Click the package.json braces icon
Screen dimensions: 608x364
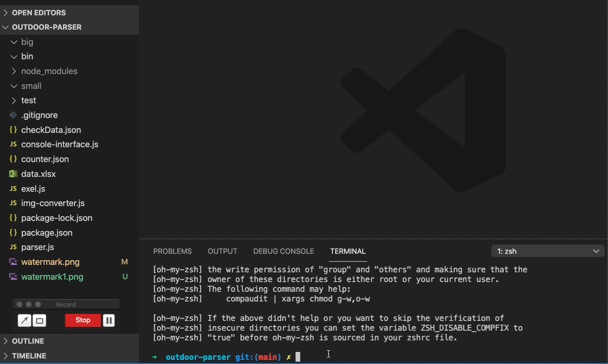(x=13, y=232)
